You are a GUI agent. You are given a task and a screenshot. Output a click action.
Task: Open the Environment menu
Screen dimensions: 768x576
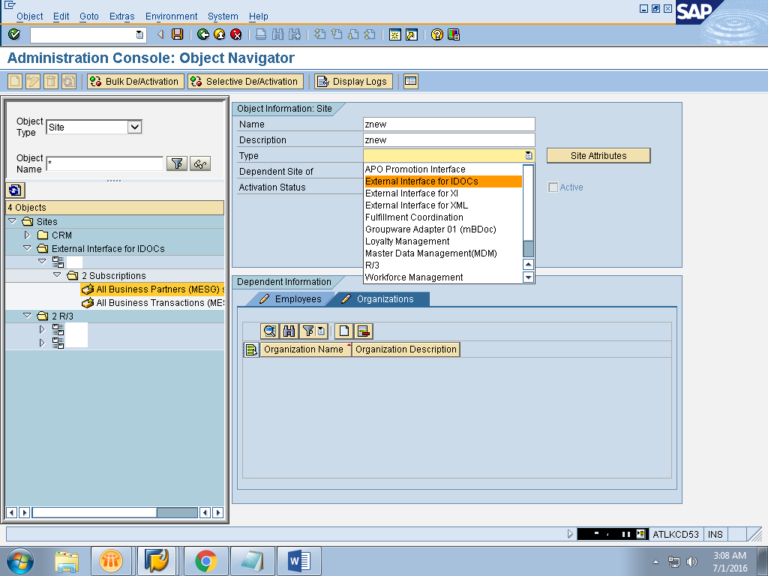point(171,17)
